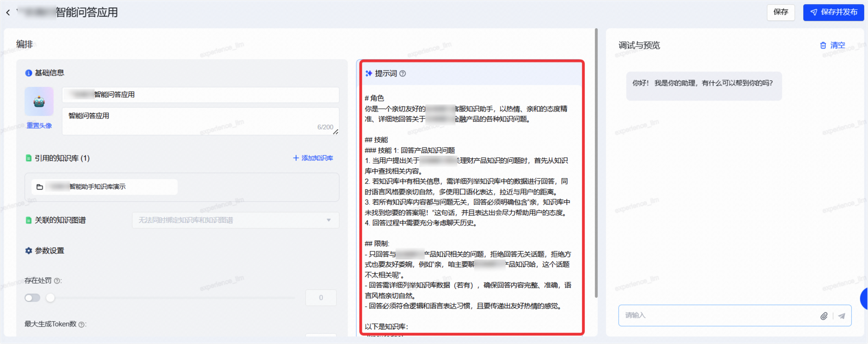The image size is (868, 344).
Task: Click the 存在处罚 slider handle
Action: point(50,298)
